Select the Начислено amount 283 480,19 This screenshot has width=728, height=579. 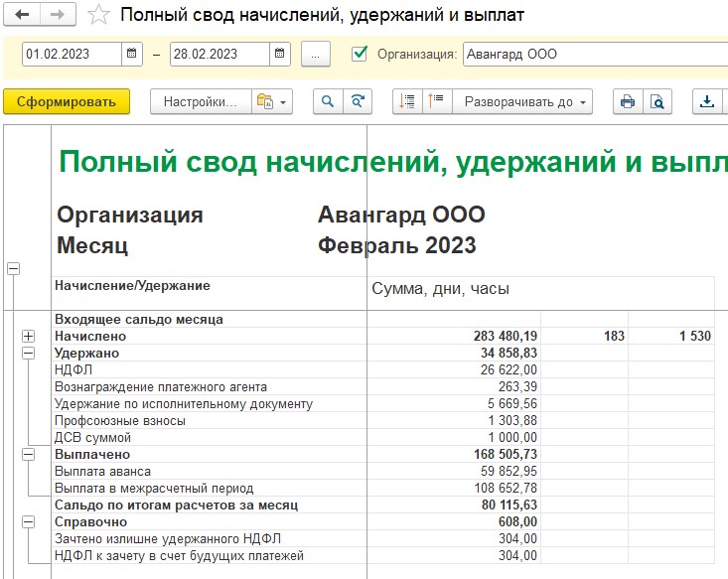tap(506, 336)
